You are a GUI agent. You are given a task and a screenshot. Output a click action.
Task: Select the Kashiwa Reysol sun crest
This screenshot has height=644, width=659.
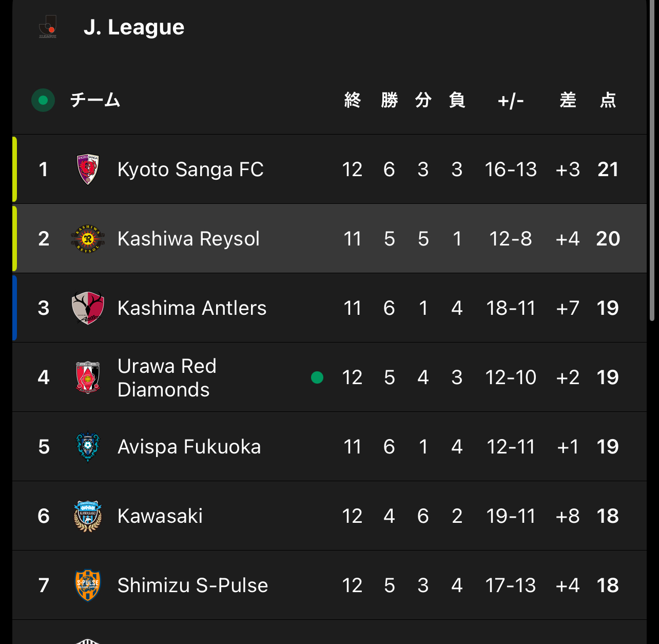pos(88,239)
